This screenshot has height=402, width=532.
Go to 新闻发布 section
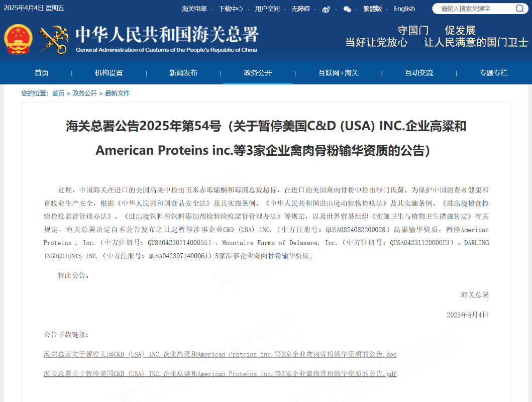coord(183,73)
